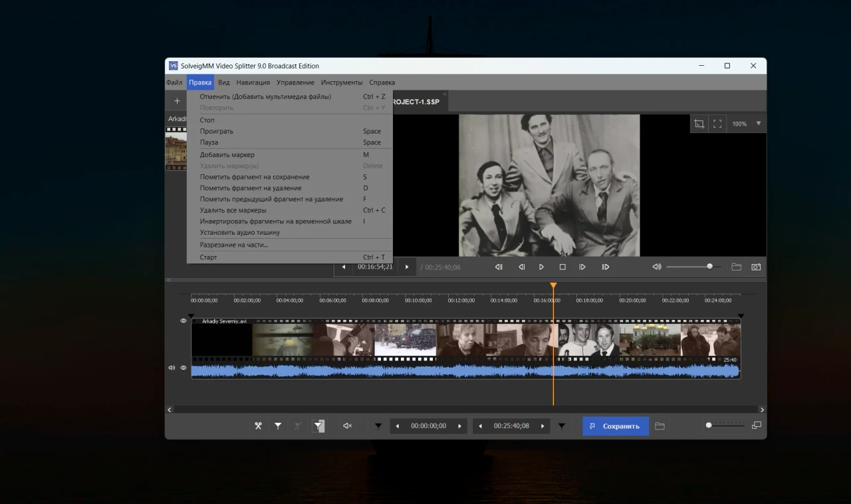Open the 100% zoom level dropdown

(759, 124)
